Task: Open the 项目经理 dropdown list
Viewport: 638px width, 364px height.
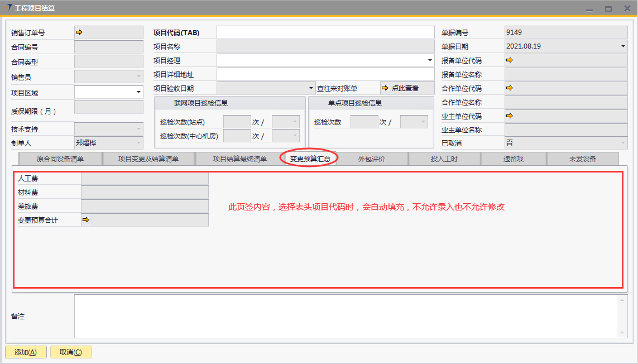Action: point(429,60)
